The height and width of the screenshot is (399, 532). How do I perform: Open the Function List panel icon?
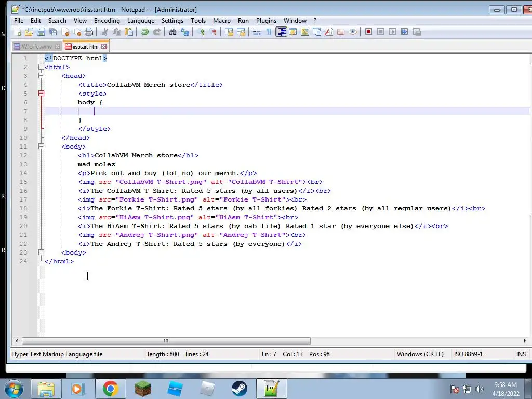(329, 32)
